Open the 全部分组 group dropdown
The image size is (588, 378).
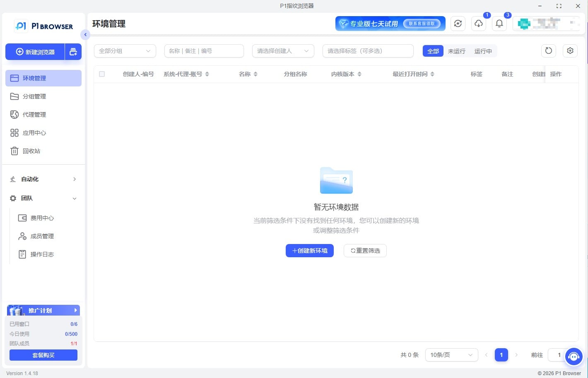tap(125, 51)
